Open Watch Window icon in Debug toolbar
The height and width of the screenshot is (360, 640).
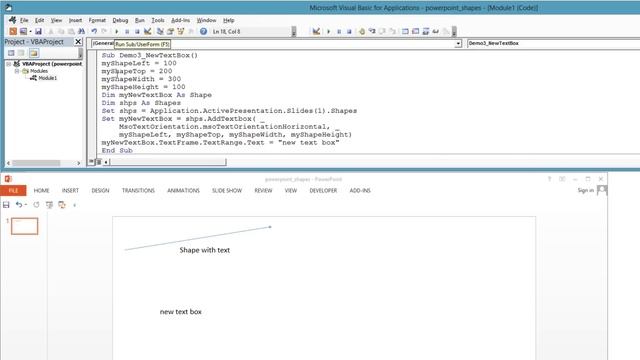tap(425, 31)
